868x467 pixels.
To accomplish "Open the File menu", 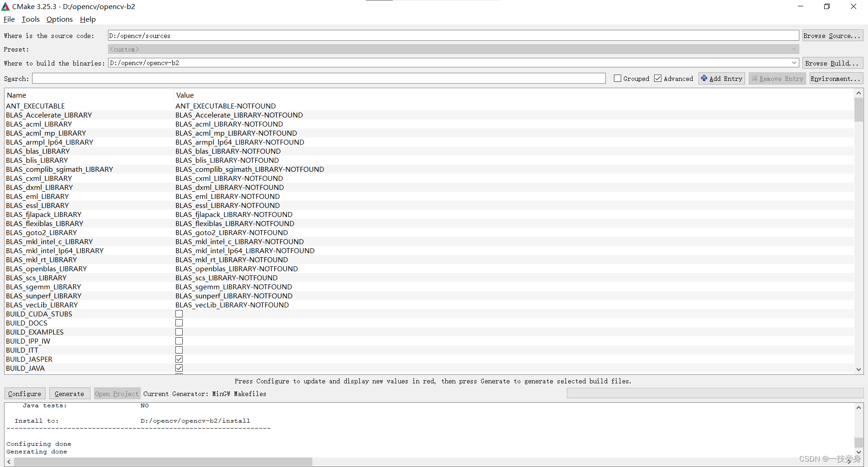I will click(9, 19).
